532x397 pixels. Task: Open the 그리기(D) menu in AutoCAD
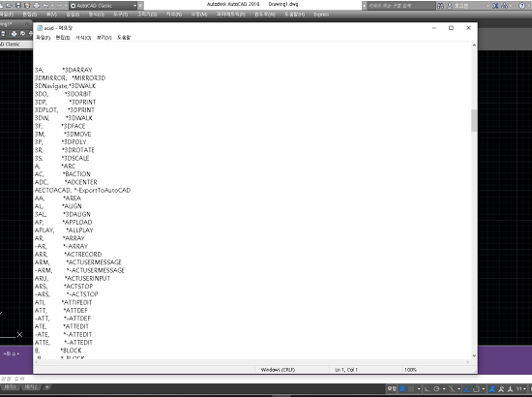click(x=147, y=15)
